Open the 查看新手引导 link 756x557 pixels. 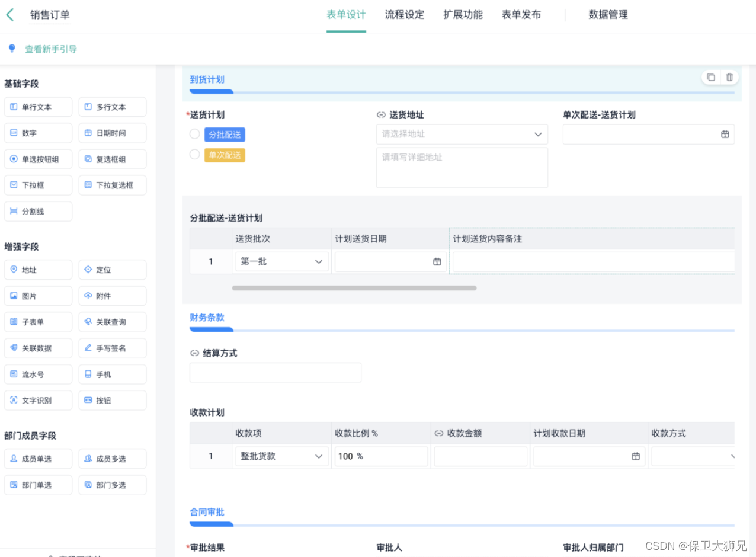tap(51, 49)
